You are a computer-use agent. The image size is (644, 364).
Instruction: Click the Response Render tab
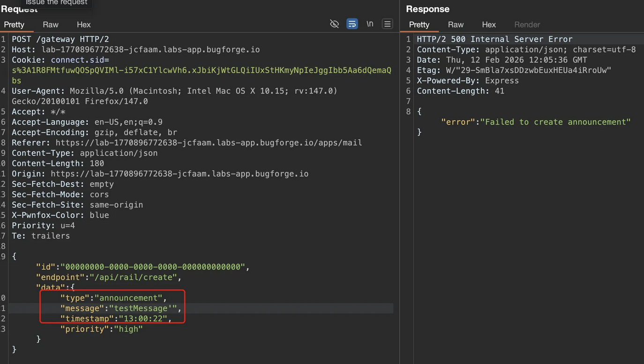[x=527, y=24]
